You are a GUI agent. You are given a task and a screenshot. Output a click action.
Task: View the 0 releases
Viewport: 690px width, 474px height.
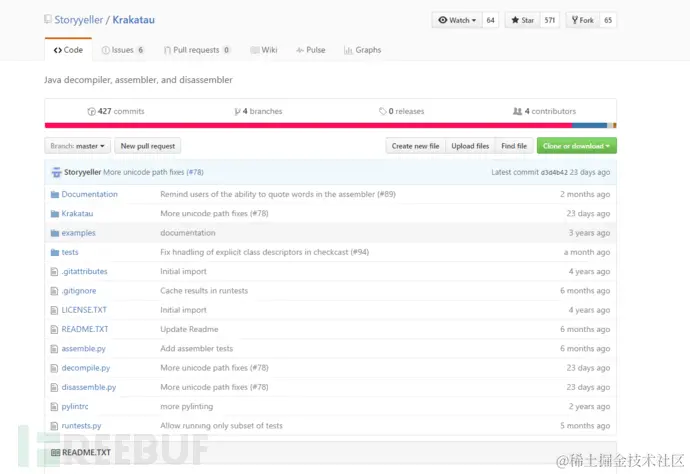(402, 111)
